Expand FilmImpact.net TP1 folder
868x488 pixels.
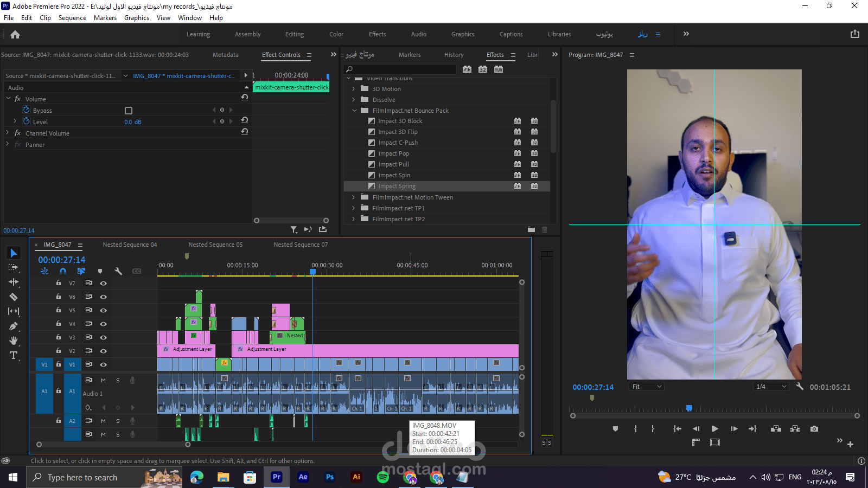(354, 208)
